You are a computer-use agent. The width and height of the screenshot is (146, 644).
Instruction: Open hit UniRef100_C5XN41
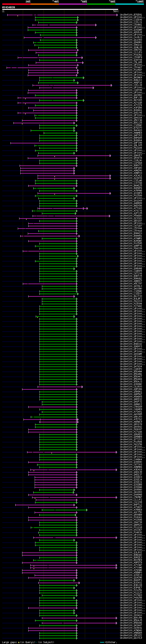[131, 25]
